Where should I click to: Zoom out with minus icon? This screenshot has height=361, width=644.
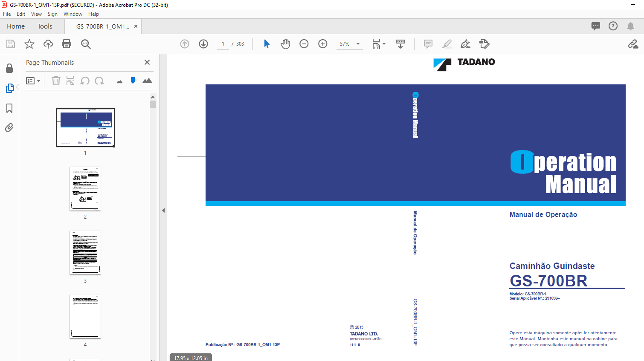(x=304, y=44)
